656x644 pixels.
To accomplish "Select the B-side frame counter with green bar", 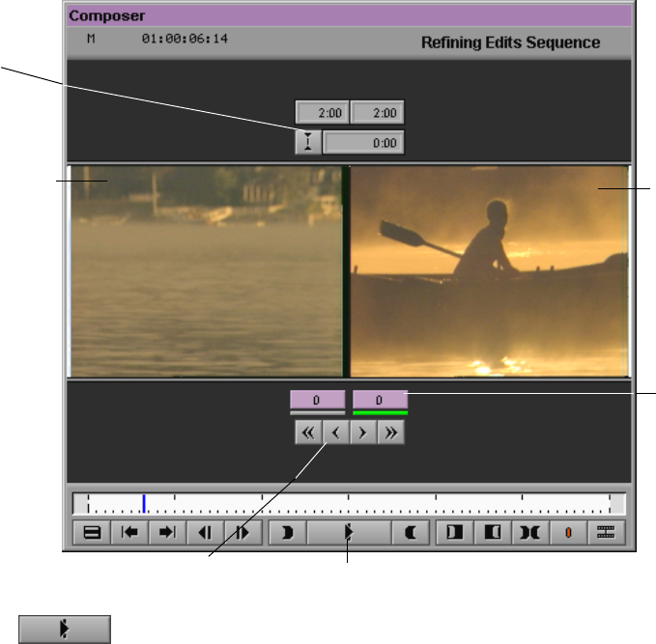I will (380, 400).
